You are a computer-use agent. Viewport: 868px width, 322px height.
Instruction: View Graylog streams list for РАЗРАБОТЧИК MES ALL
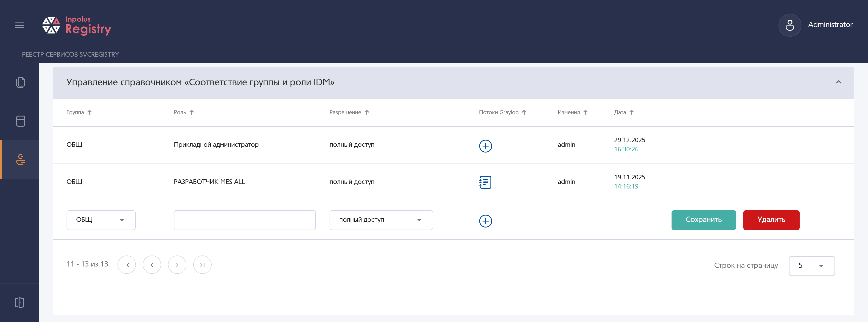(x=485, y=182)
